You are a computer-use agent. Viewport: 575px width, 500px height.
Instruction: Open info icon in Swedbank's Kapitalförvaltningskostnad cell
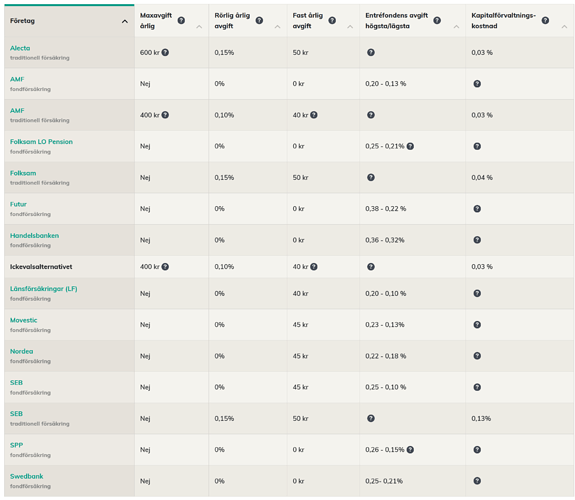(x=477, y=481)
